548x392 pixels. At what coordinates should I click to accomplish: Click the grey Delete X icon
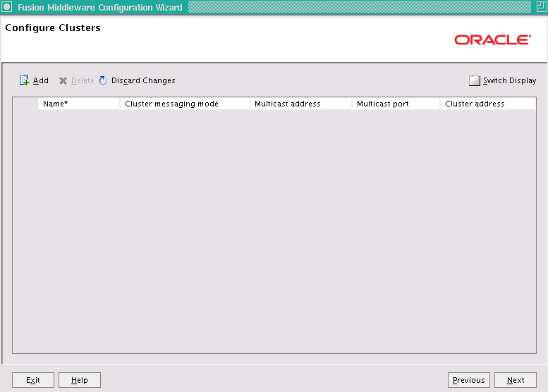tap(63, 80)
